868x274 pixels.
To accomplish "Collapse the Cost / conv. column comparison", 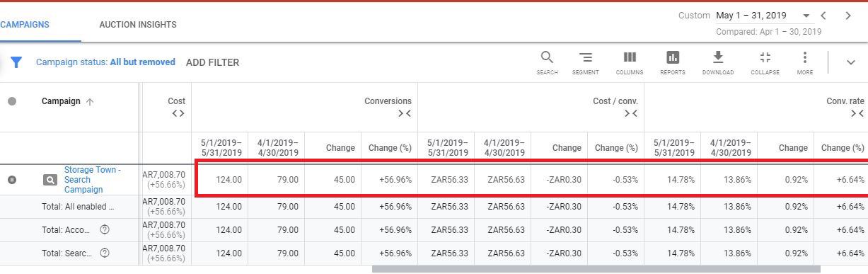I will (630, 113).
